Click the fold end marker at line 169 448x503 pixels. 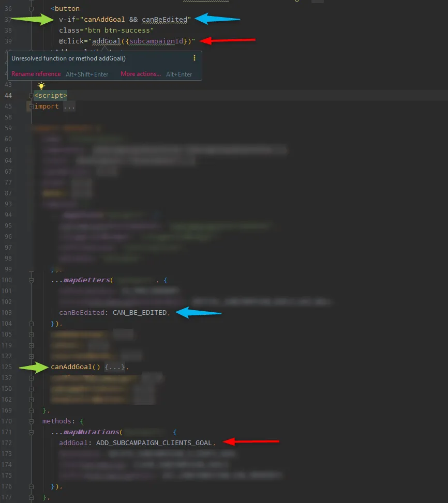pos(31,410)
